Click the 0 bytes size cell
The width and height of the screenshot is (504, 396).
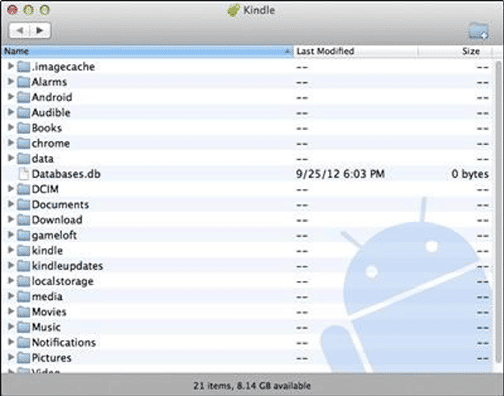pos(470,174)
